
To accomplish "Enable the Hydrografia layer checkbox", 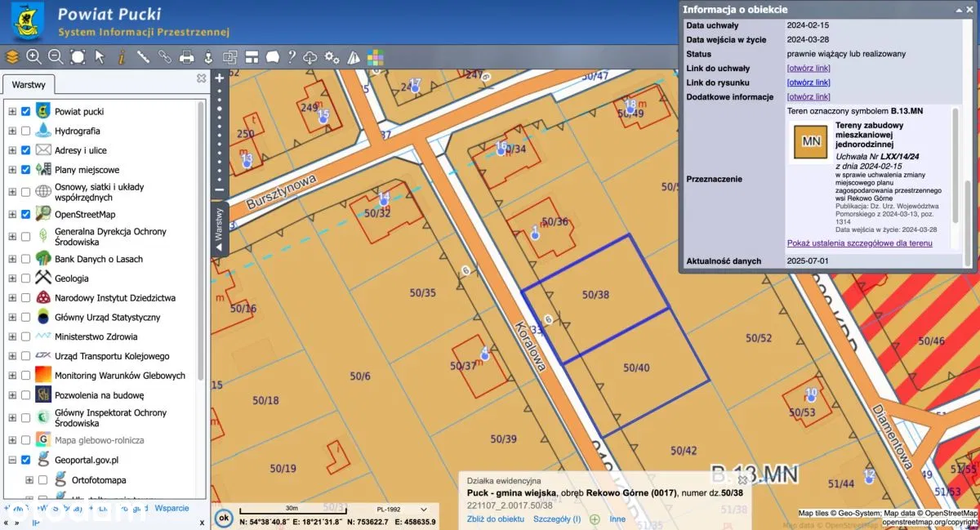I will [x=26, y=131].
